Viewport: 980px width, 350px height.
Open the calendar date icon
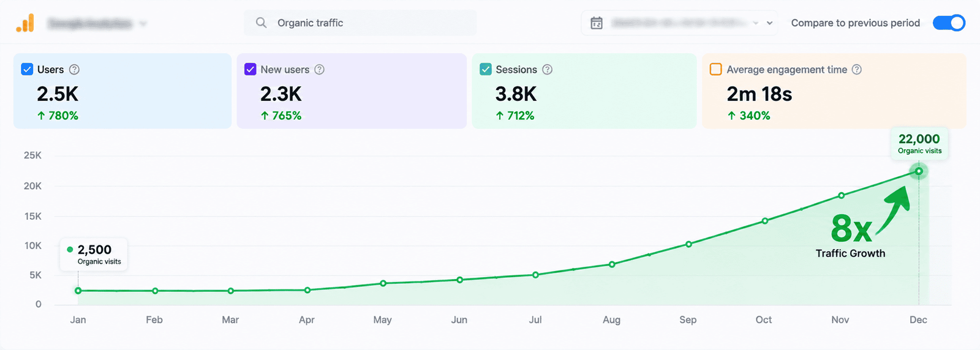597,23
